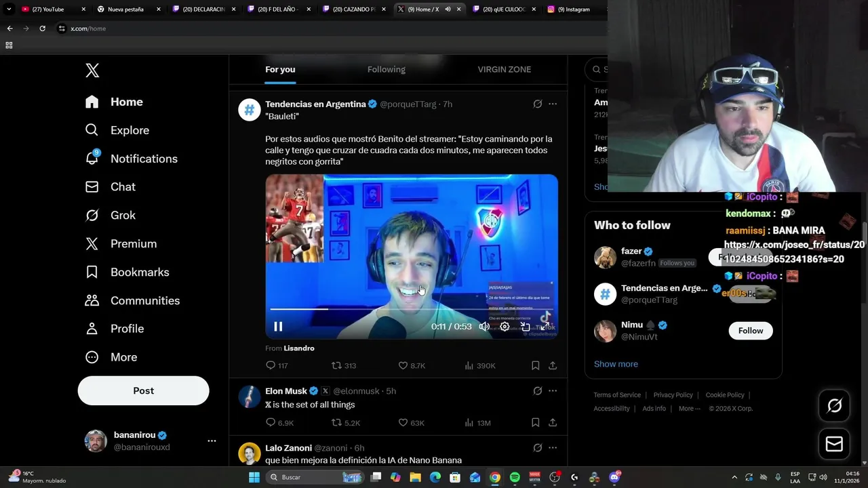Viewport: 868px width, 488px height.
Task: Reply to the Elon Musk post
Action: pyautogui.click(x=279, y=422)
